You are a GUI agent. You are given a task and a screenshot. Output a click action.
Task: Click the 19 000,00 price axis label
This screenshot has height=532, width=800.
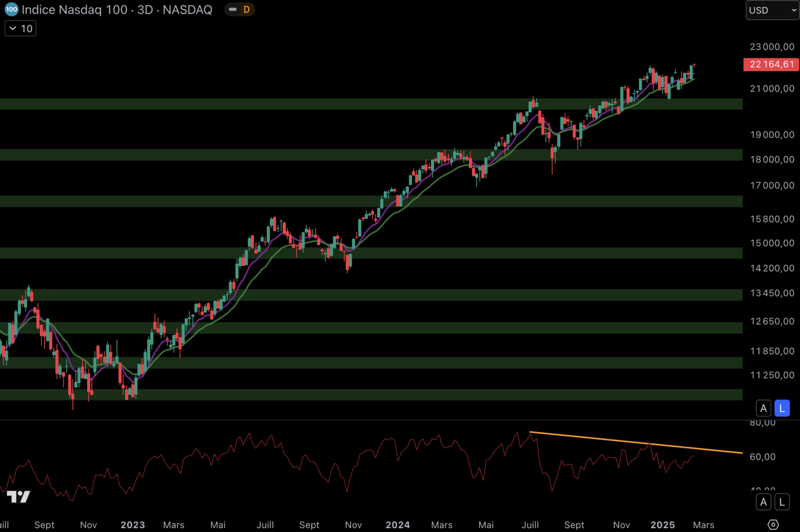772,134
